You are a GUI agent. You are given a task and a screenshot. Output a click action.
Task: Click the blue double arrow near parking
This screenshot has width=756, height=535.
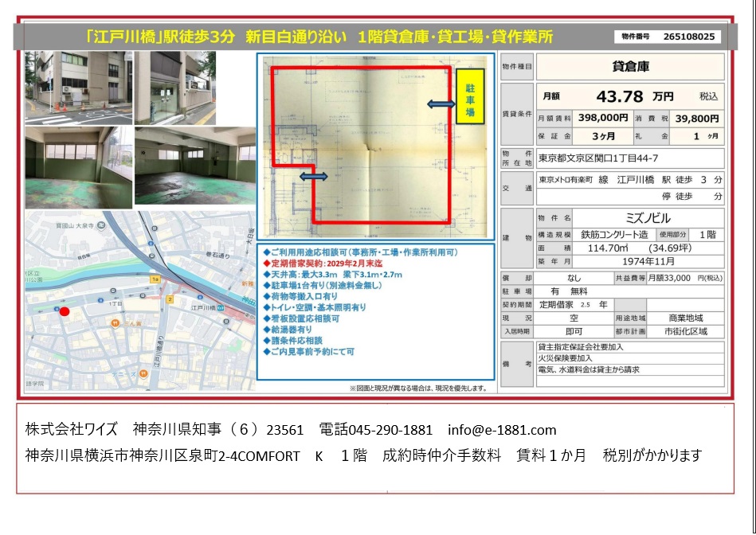(441, 103)
